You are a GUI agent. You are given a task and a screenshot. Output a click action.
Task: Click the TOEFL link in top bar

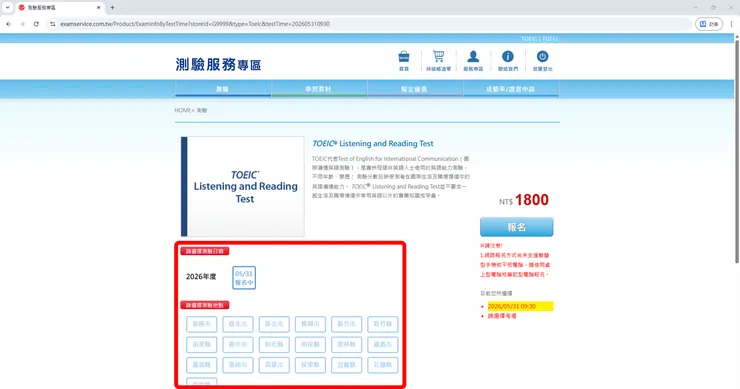tap(550, 39)
